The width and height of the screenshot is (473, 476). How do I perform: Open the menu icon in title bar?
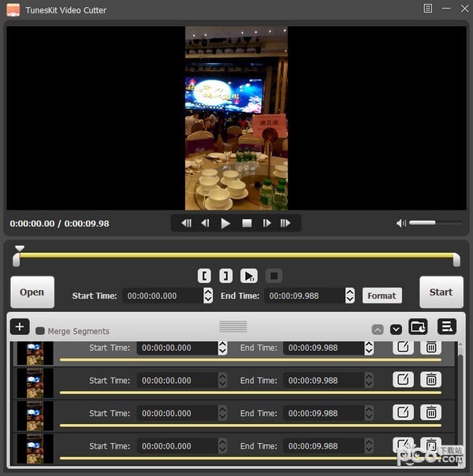click(428, 9)
